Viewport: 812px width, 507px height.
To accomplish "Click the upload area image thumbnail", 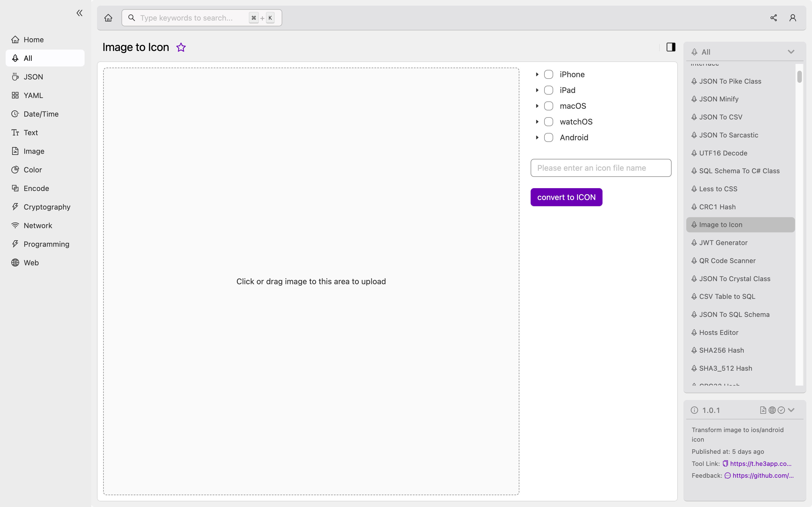I will tap(311, 281).
